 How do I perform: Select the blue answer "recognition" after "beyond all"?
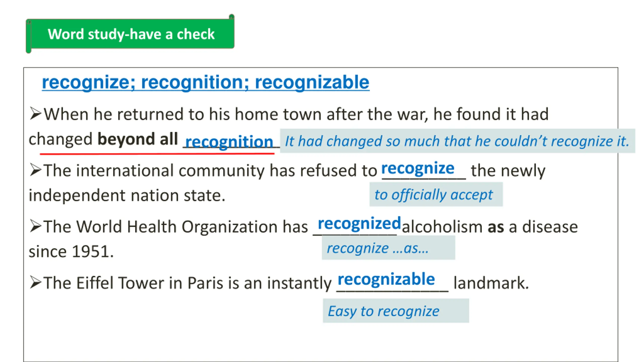[229, 142]
